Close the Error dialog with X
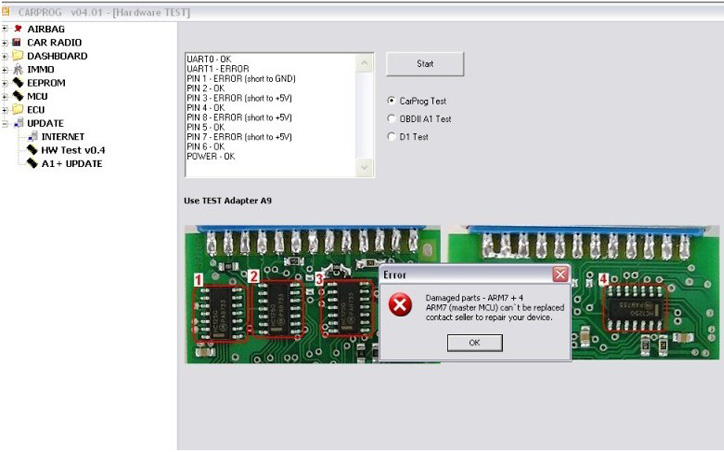Screen dimensions: 724x452 (x=560, y=274)
